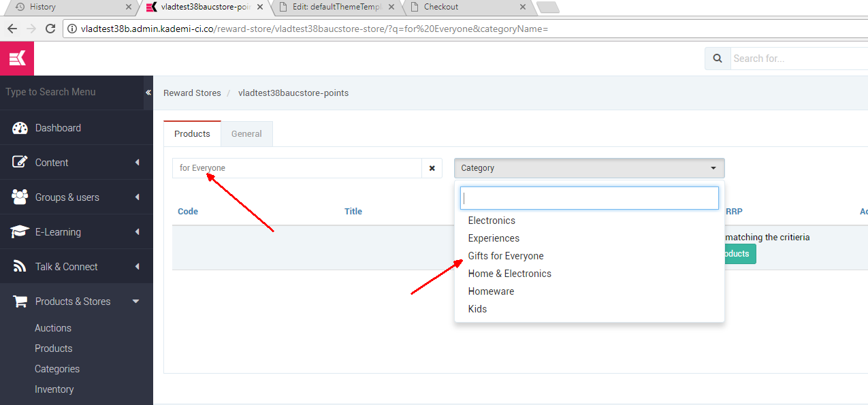Expand the Content menu arrow

[138, 163]
